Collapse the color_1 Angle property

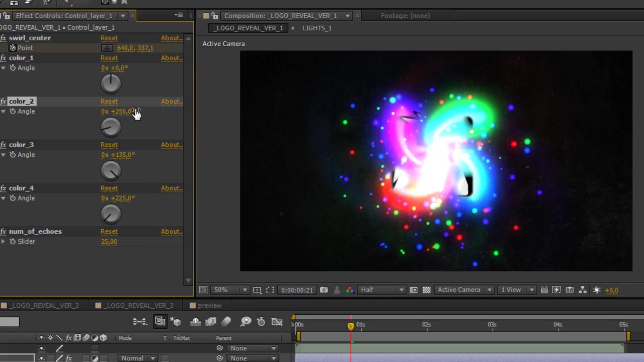3,68
